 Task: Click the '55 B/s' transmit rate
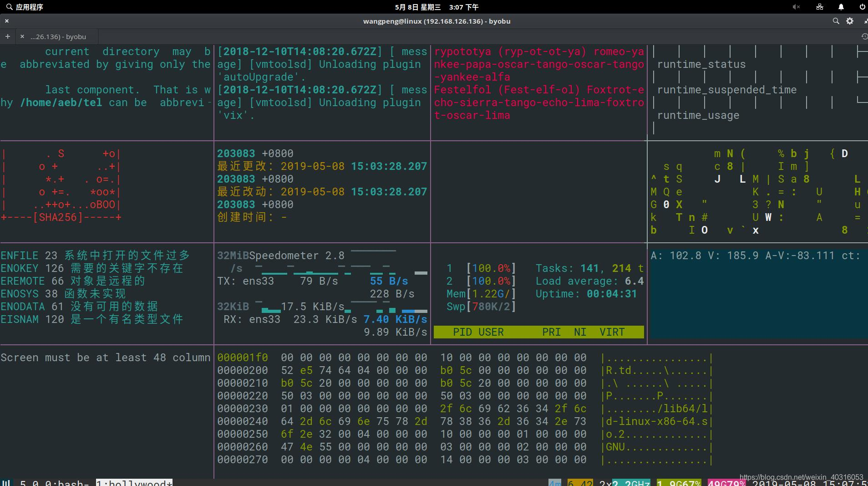coord(389,281)
